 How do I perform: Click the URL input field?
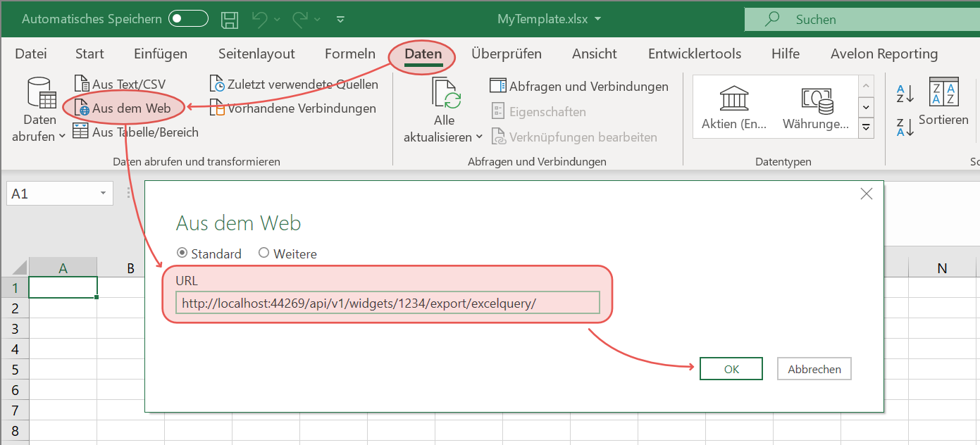click(387, 303)
